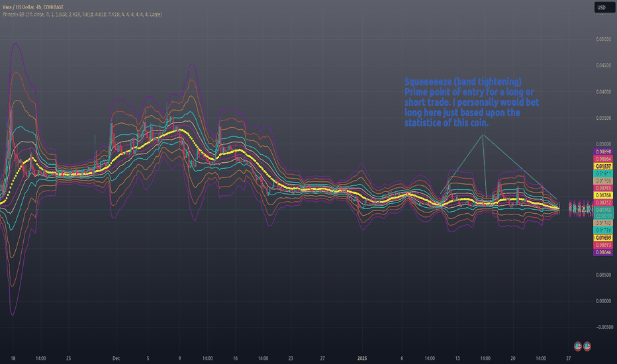The height and width of the screenshot is (364, 617).
Task: Click the bar countdown timer 03:00:09
Action: coord(603,216)
